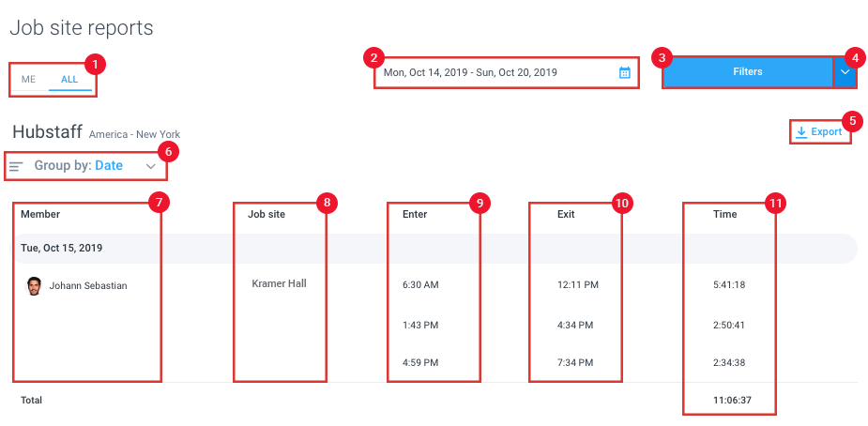Select the Kramer Hall job site
868x426 pixels.
[x=279, y=283]
